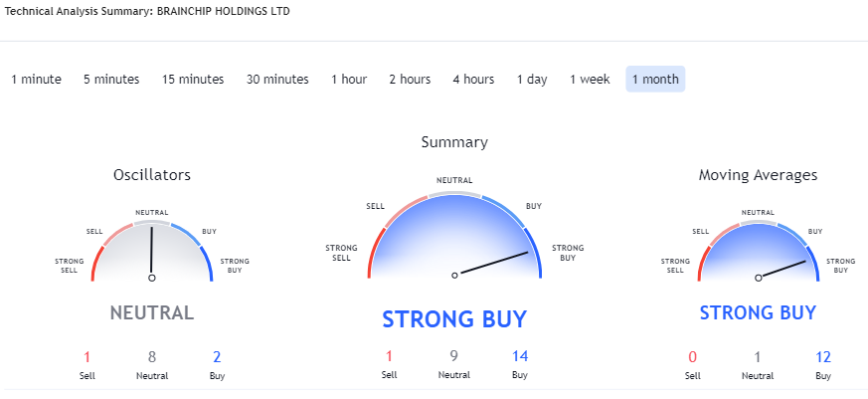This screenshot has height=399, width=868.
Task: Choose the 15 minutes timeframe
Action: [193, 80]
